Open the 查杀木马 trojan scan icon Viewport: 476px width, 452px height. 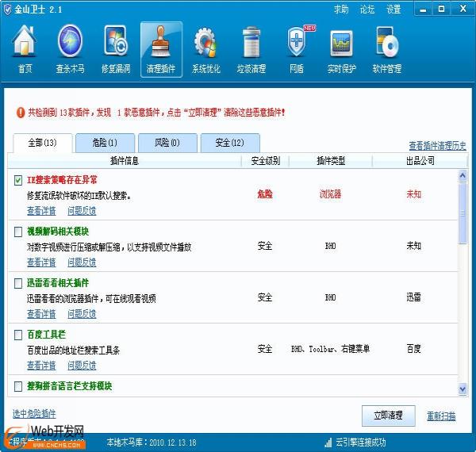(x=70, y=49)
